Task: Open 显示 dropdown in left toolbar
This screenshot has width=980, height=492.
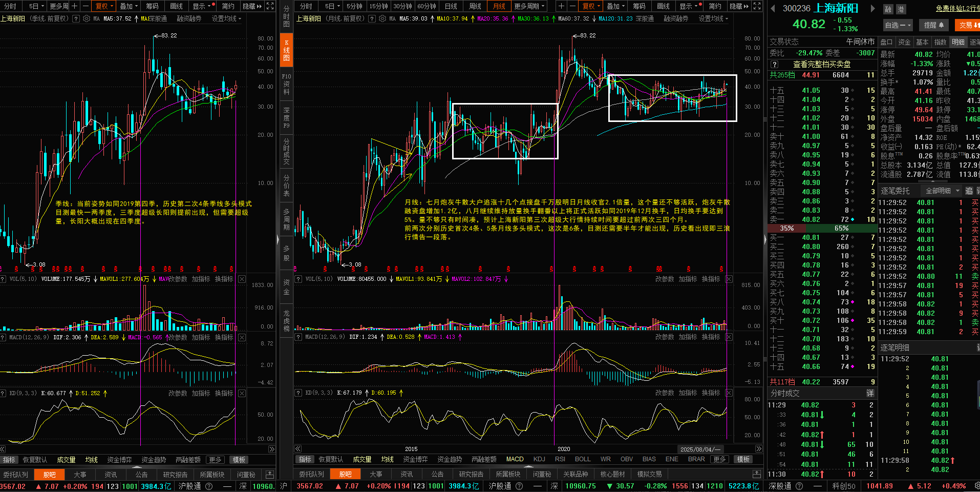Action: [202, 6]
